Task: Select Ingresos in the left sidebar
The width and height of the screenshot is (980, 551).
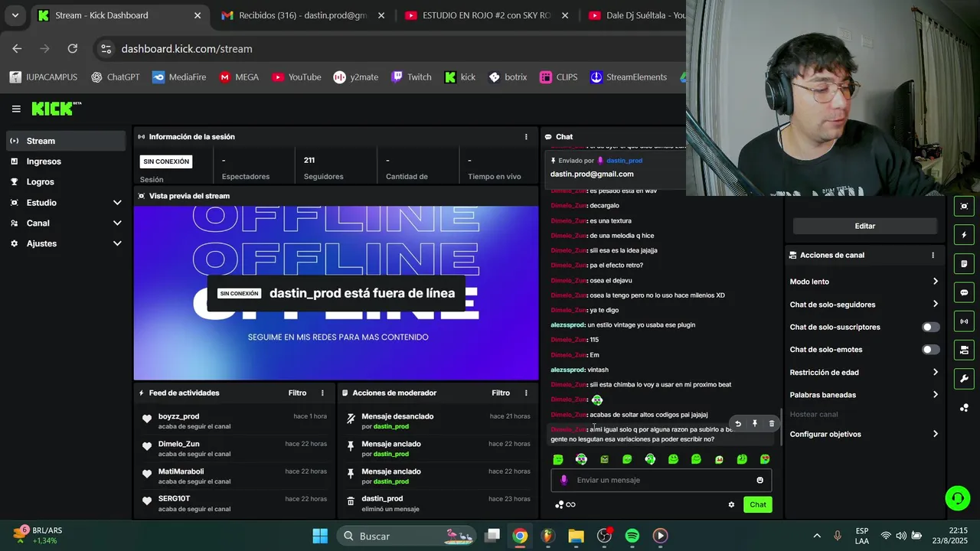Action: coord(66,161)
